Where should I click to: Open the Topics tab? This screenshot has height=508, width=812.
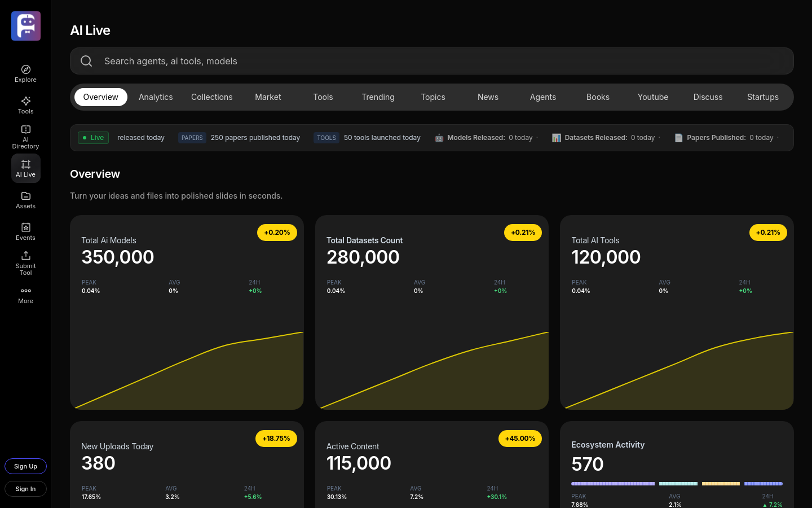coord(433,97)
